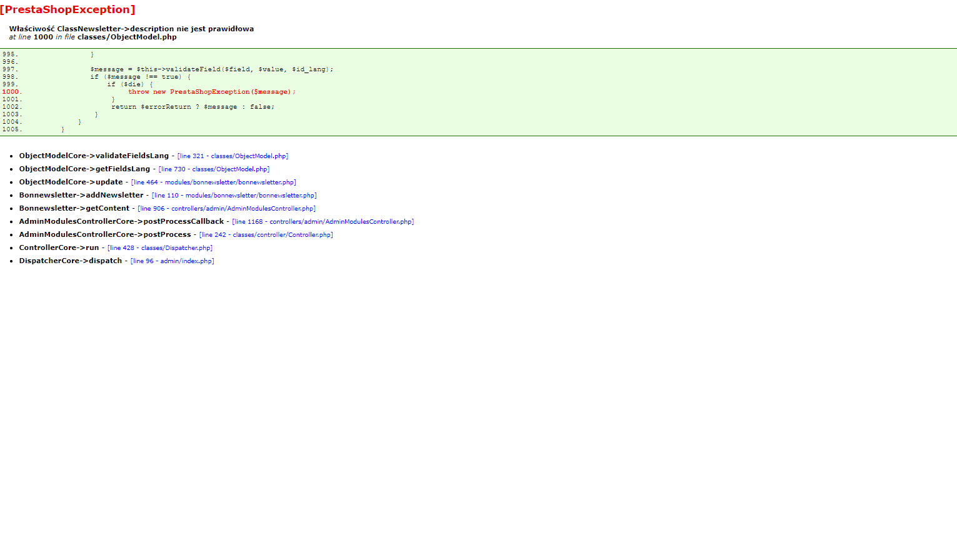Click 'AdminModulesControllerCore->postProcessCallback' in the trace

(x=121, y=221)
